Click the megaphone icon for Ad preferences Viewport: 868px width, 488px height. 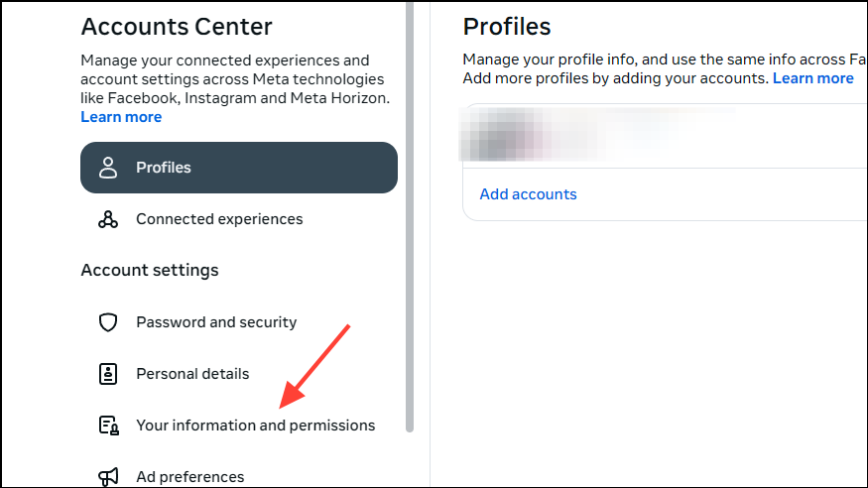[x=108, y=476]
